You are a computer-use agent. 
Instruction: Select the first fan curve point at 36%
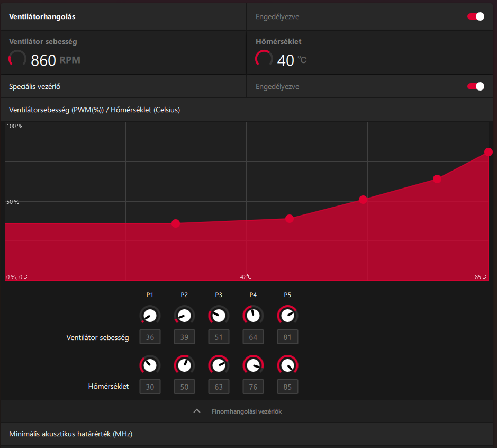coord(176,223)
